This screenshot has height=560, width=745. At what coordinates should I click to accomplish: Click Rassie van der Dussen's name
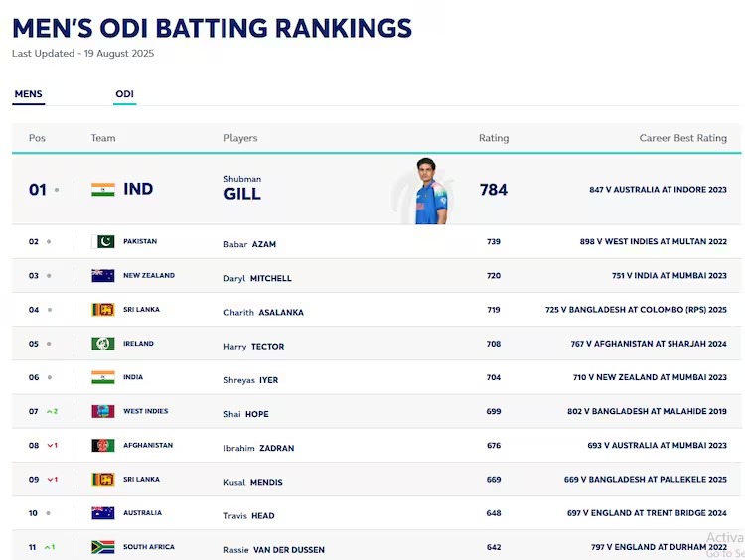274,550
